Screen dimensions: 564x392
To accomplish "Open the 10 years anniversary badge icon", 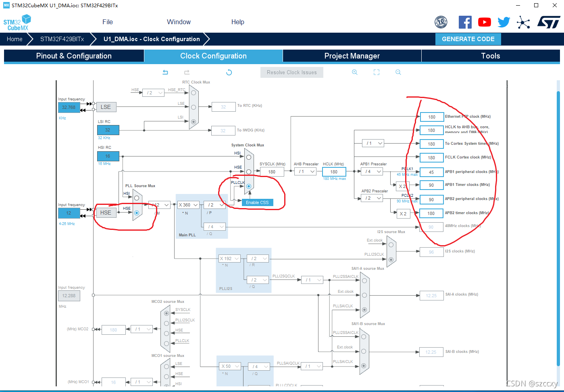I will [441, 22].
